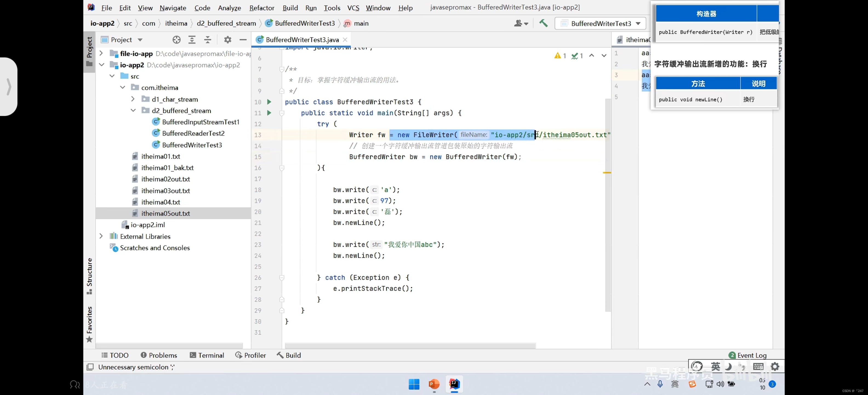Open the TODO tool window
The height and width of the screenshot is (395, 868).
click(115, 355)
